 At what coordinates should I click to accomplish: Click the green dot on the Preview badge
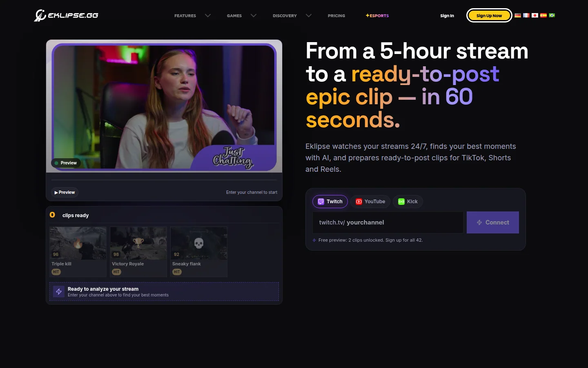[x=56, y=163]
